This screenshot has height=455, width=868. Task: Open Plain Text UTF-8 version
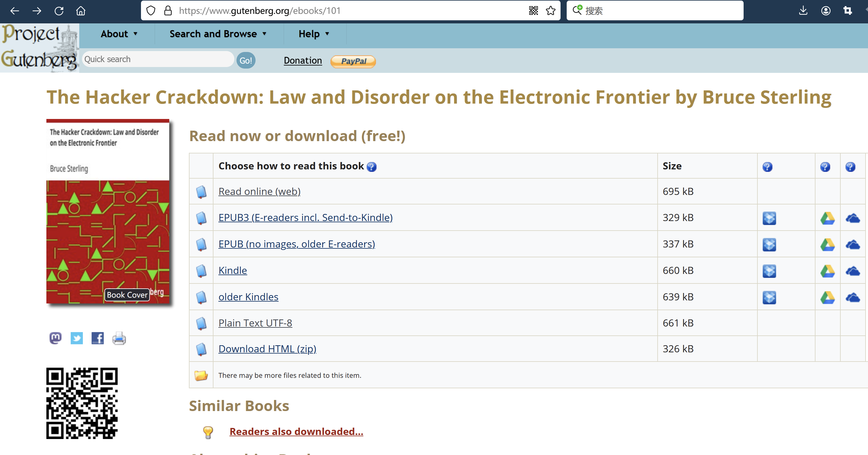[x=255, y=323]
